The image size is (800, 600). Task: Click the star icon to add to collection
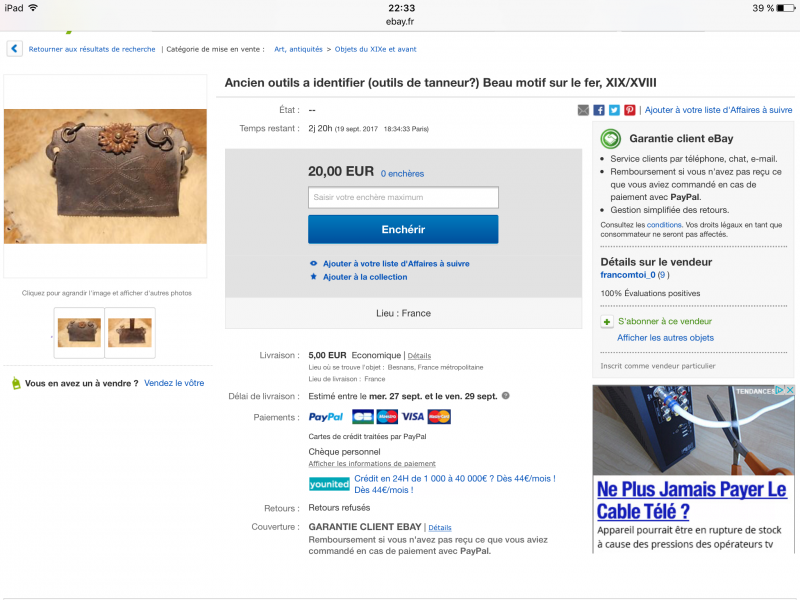(313, 277)
